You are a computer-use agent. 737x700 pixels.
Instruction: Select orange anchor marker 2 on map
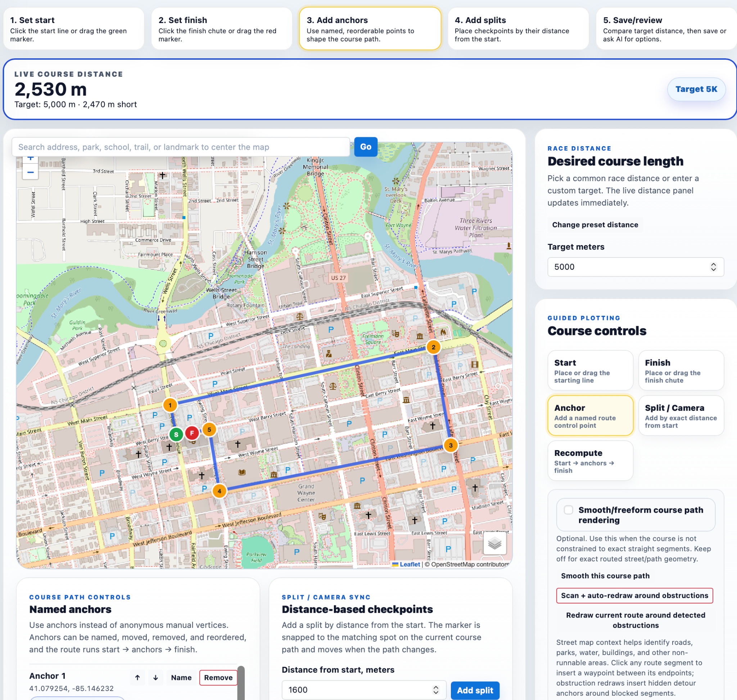[x=433, y=347]
